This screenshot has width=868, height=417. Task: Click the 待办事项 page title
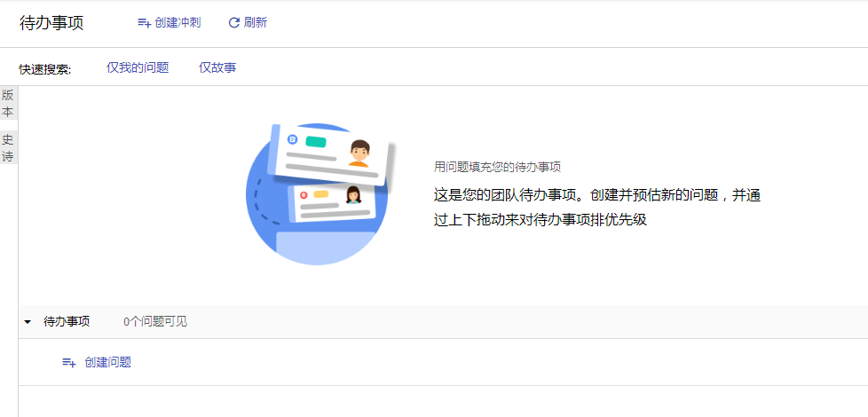coord(51,23)
